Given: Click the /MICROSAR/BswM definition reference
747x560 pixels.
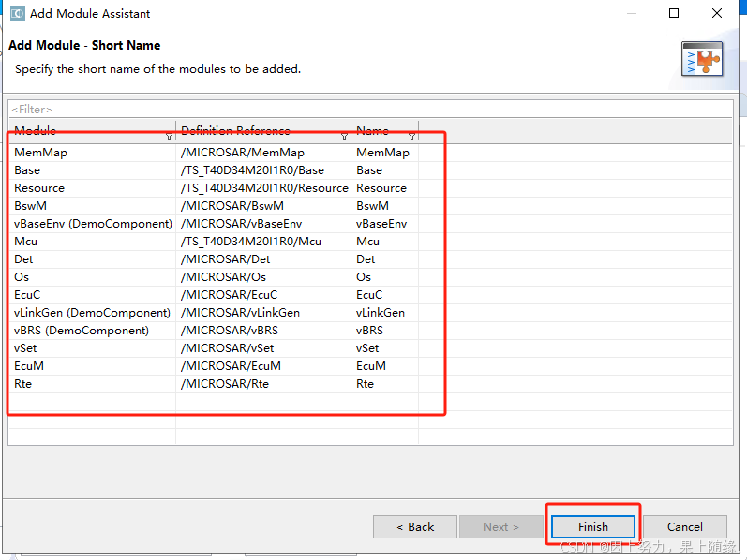Looking at the screenshot, I should coord(263,206).
